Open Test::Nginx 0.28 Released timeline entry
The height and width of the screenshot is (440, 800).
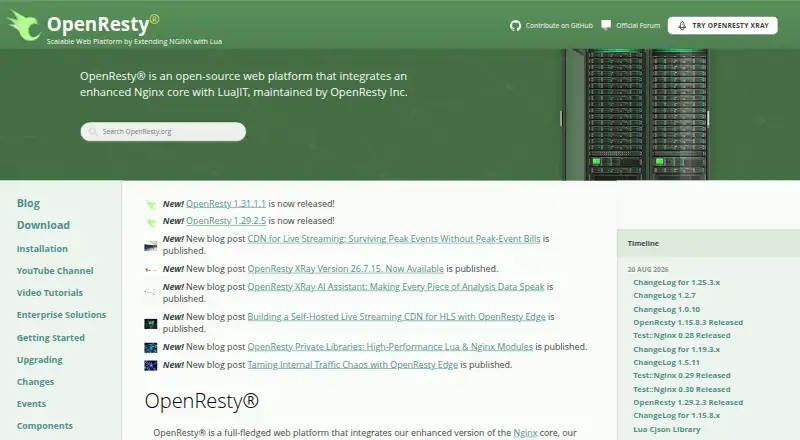coord(682,335)
